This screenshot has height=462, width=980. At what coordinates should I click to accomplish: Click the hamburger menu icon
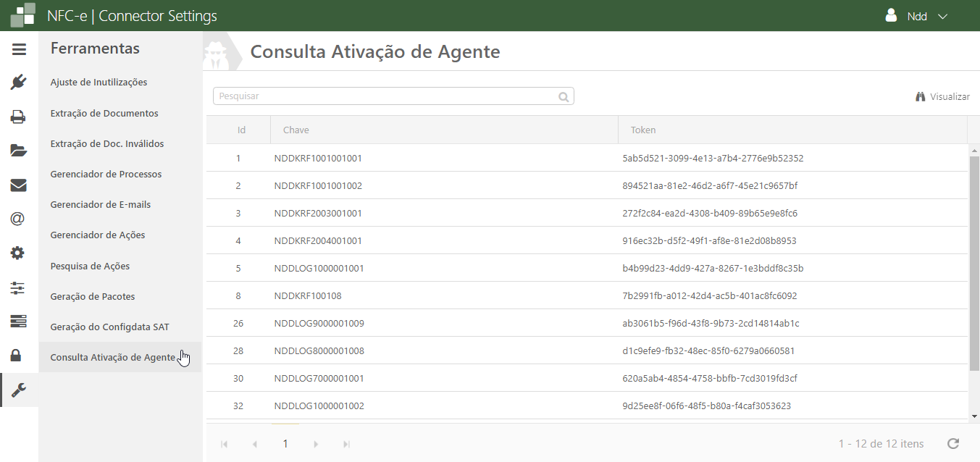[19, 49]
